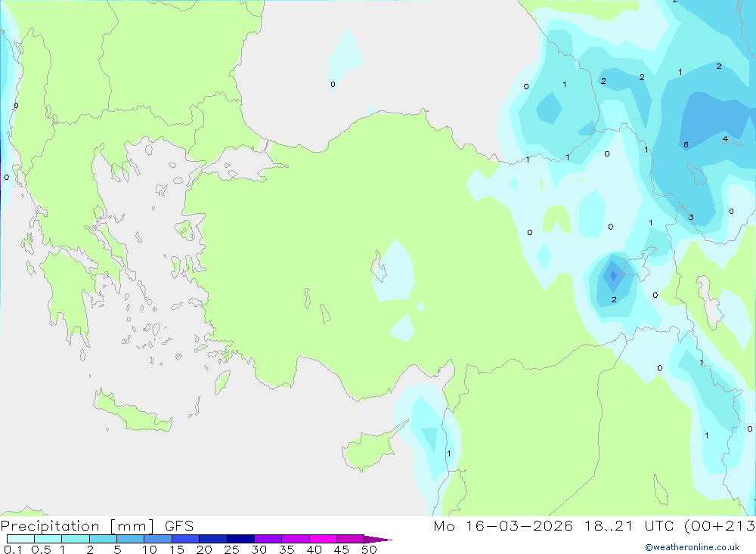The width and height of the screenshot is (756, 554).
Task: Pick the 10–15 mm legend color swatch
Action: click(158, 539)
